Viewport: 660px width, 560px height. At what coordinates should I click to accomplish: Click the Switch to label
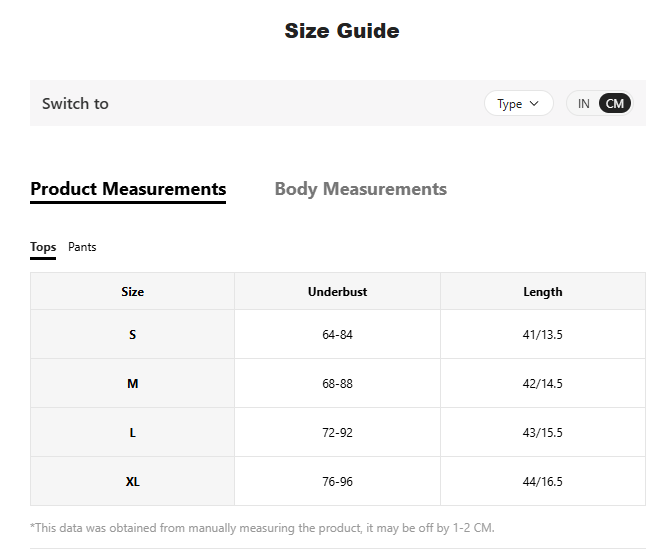tap(75, 103)
